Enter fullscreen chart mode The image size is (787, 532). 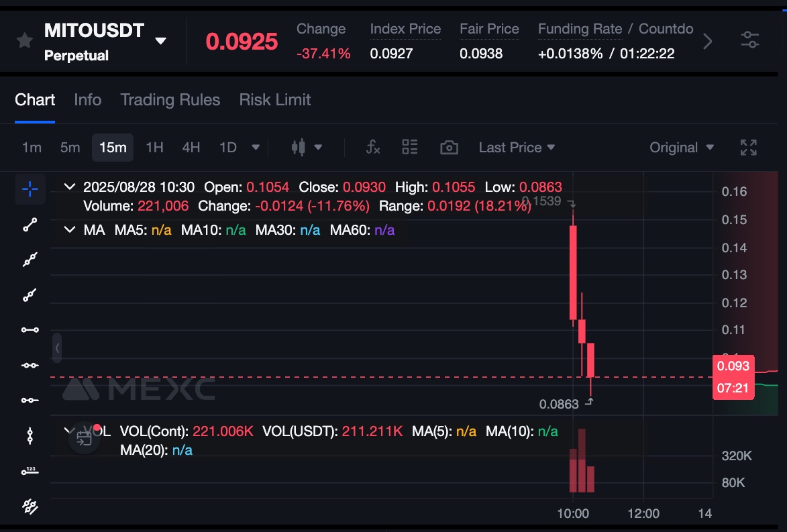(748, 148)
